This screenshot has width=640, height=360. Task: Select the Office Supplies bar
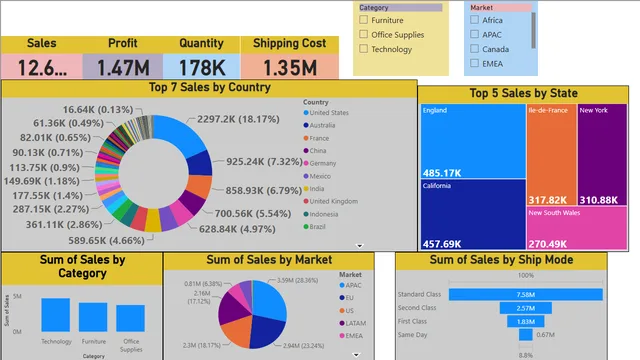(130, 318)
